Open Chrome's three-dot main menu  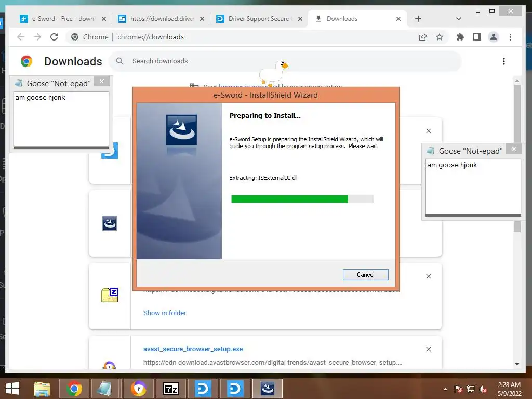(x=510, y=37)
